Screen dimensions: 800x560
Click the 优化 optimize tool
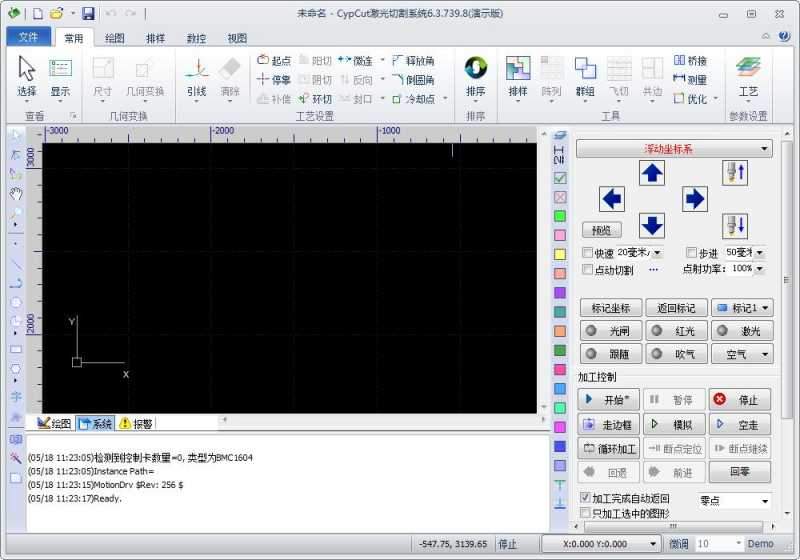pyautogui.click(x=690, y=98)
